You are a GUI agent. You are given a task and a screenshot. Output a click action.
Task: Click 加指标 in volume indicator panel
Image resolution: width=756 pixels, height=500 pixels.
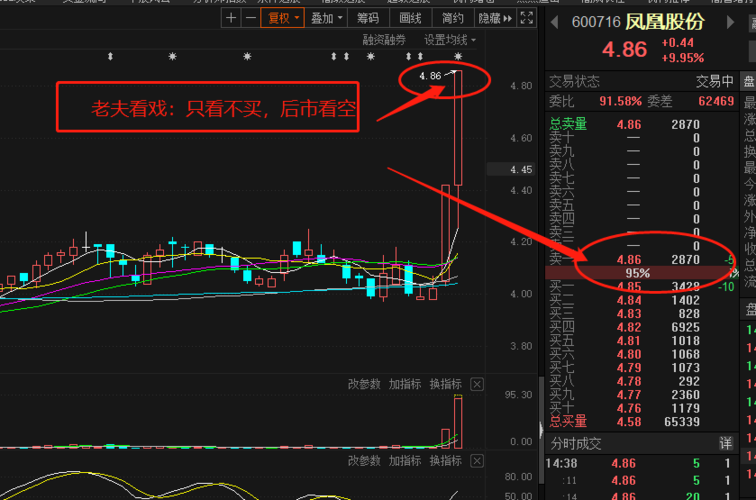point(405,384)
